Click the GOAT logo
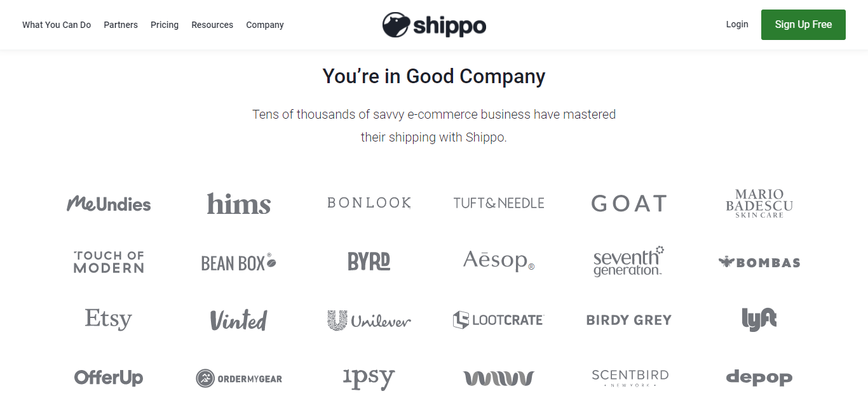 [629, 203]
